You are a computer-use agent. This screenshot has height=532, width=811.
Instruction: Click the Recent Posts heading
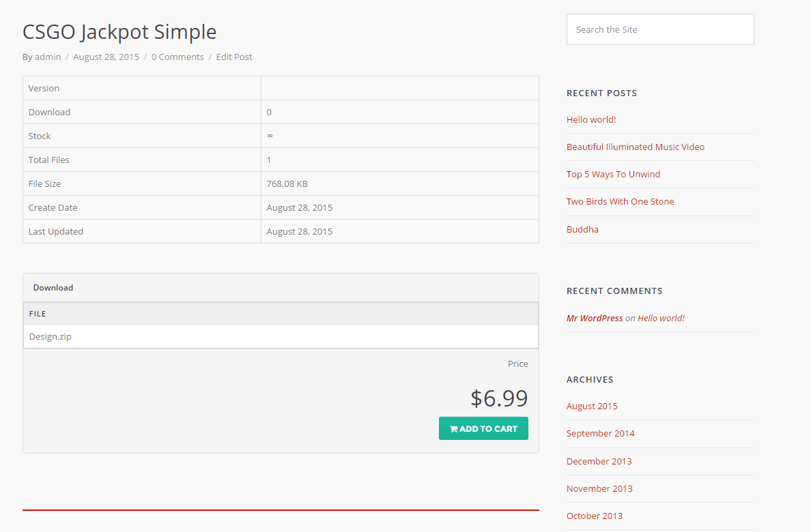pyautogui.click(x=601, y=93)
